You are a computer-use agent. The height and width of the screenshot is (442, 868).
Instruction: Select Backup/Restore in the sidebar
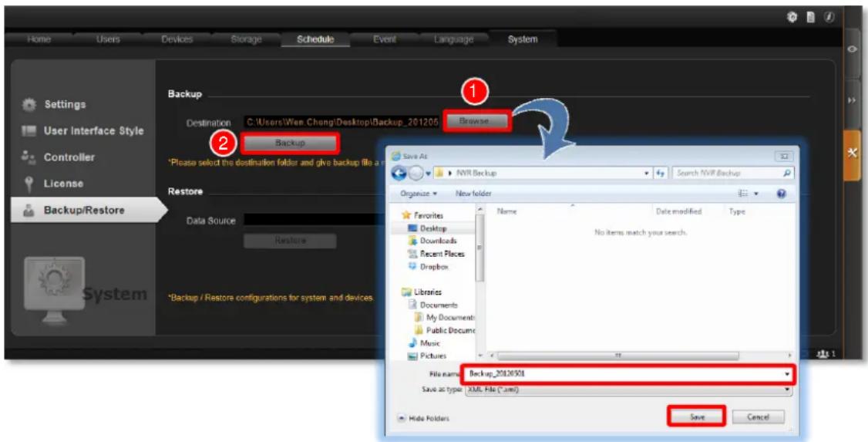(x=84, y=211)
